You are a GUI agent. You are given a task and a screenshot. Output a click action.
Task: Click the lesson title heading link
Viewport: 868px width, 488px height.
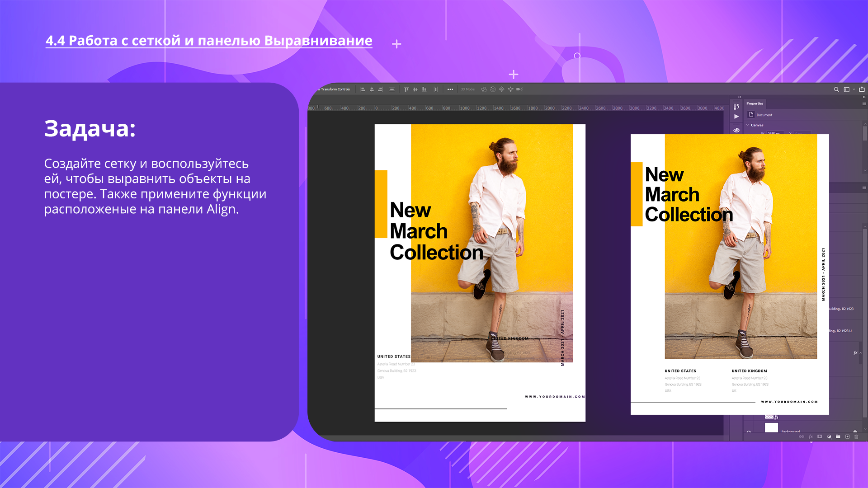tap(209, 41)
